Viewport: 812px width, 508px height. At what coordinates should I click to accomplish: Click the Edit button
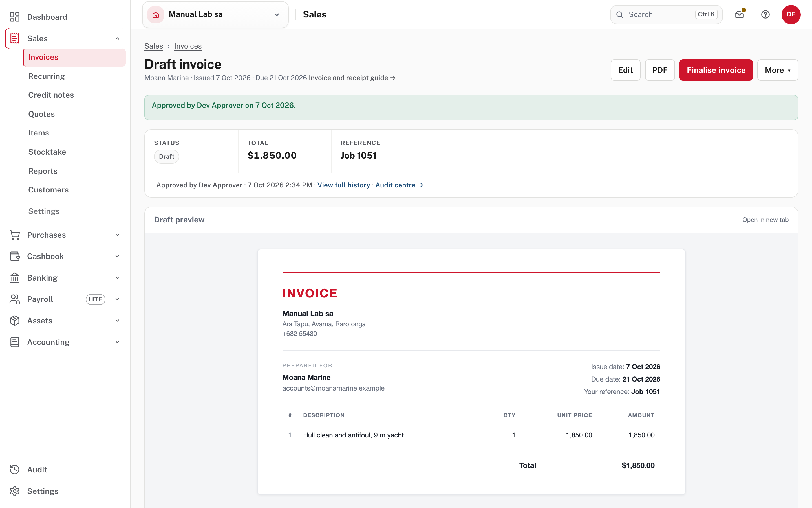625,70
